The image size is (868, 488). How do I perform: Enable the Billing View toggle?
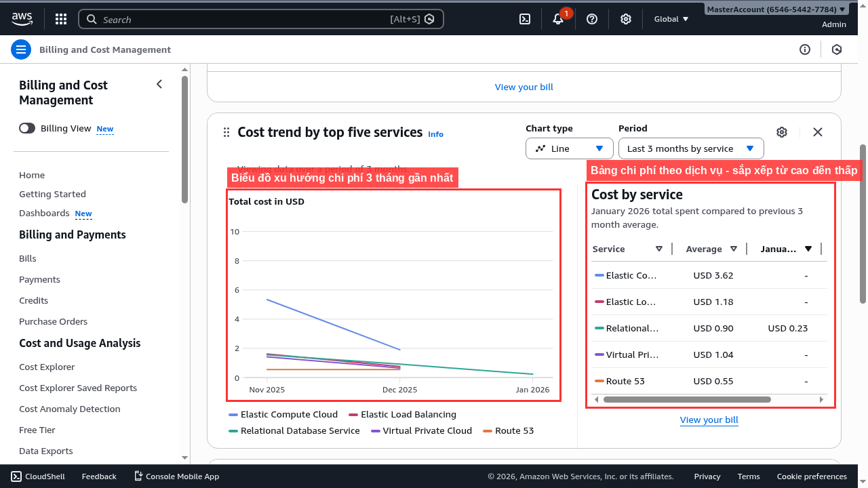[x=27, y=128]
